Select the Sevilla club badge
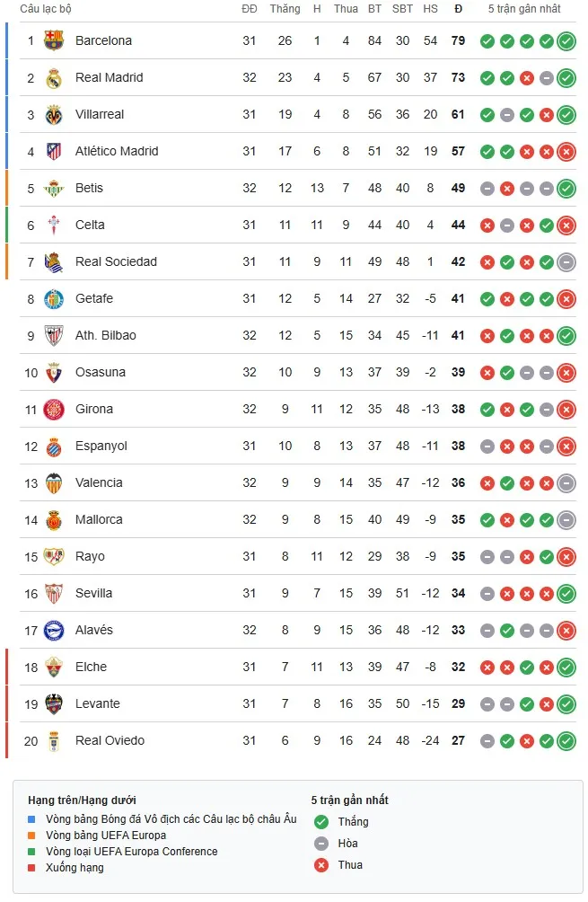Viewport: 588px width, 902px height. (x=56, y=593)
